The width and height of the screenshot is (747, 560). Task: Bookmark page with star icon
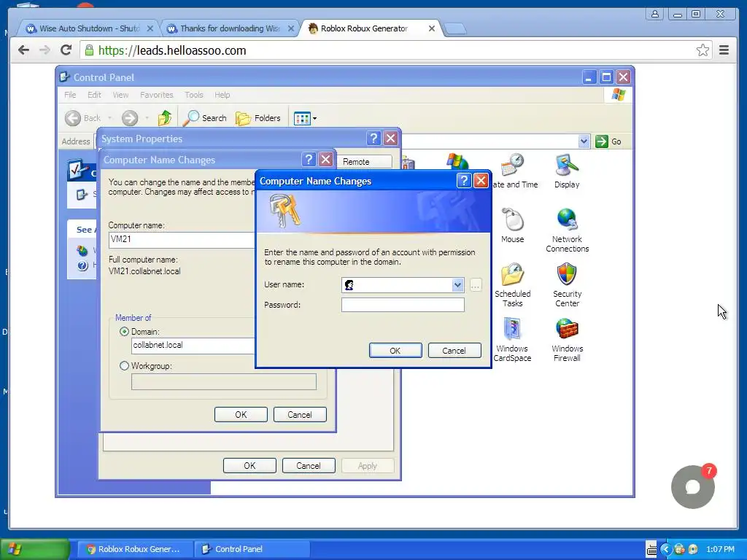[703, 50]
